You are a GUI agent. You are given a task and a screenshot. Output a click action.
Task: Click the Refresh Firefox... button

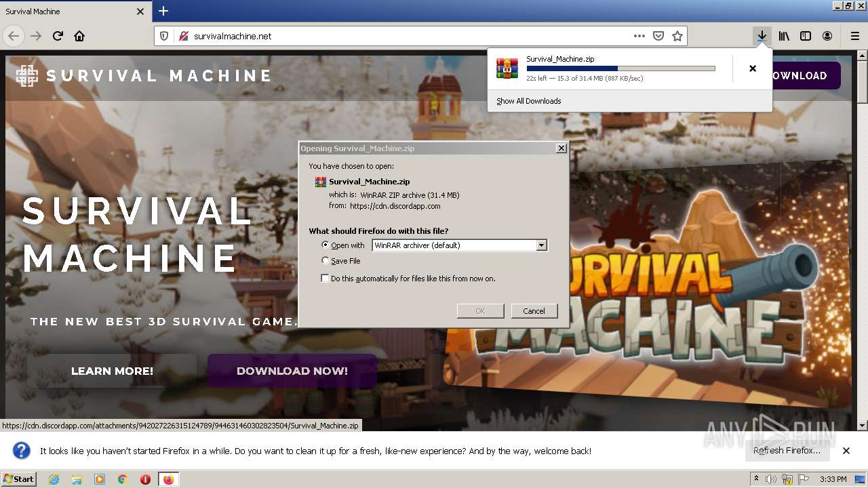(787, 451)
